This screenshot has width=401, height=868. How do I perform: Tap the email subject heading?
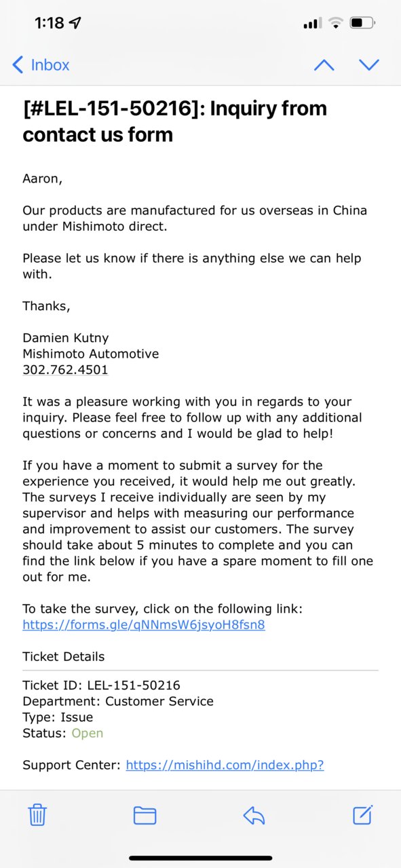coord(174,121)
